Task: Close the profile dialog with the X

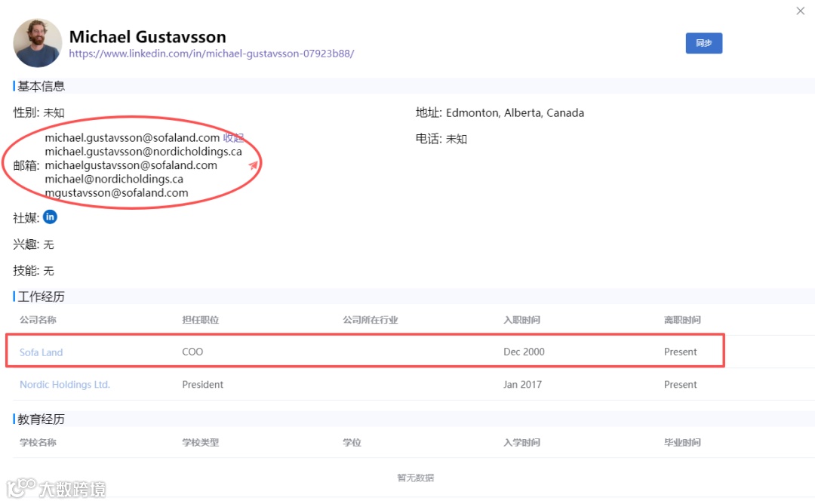Action: 800,11
